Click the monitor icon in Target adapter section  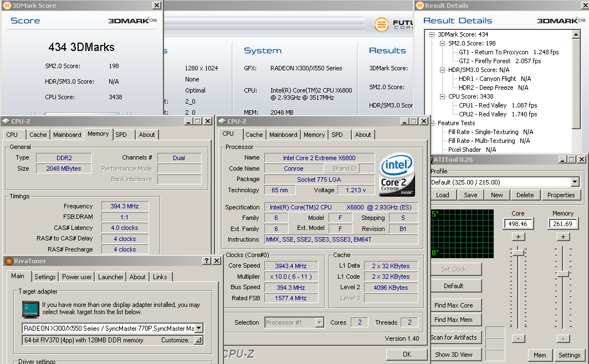(x=30, y=310)
